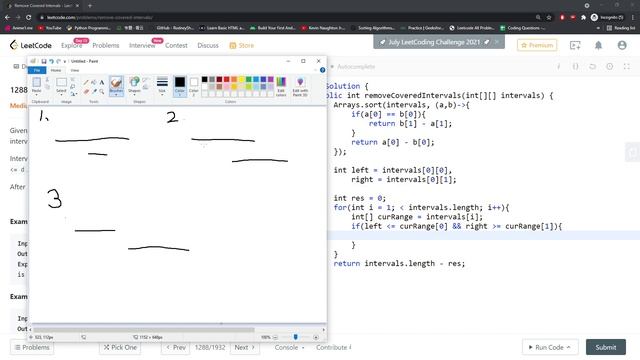
Task: Open Chrome extensions puzzle icon
Action: click(583, 17)
